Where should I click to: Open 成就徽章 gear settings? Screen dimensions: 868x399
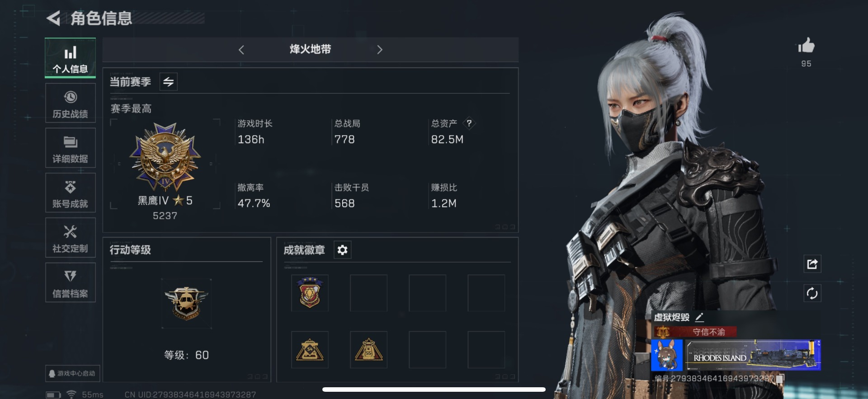[x=342, y=250]
